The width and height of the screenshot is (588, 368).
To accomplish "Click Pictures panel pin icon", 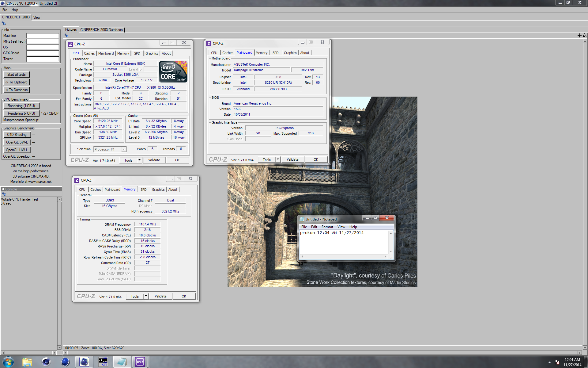I will pos(66,36).
